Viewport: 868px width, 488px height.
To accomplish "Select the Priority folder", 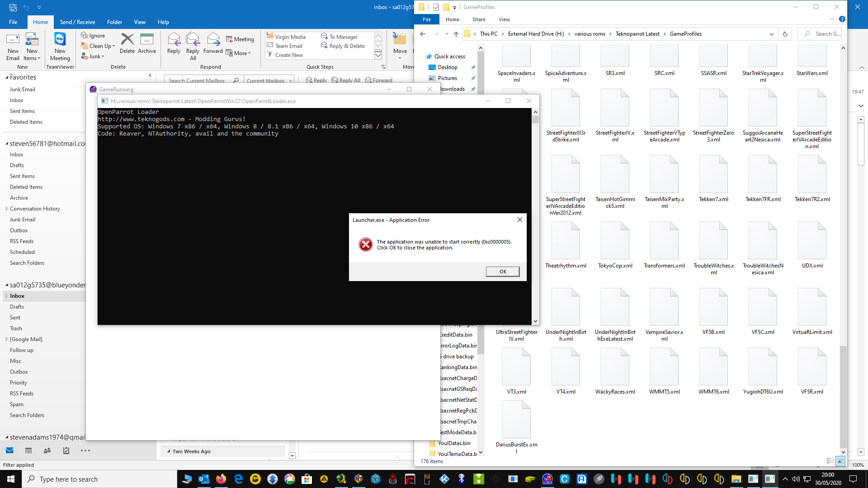I will (x=19, y=383).
